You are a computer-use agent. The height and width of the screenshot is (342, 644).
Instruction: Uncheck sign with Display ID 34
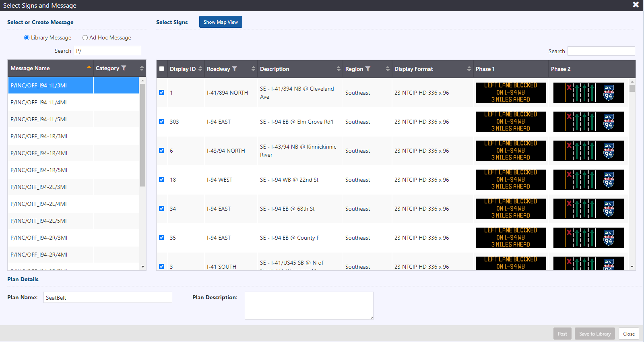[x=162, y=209]
